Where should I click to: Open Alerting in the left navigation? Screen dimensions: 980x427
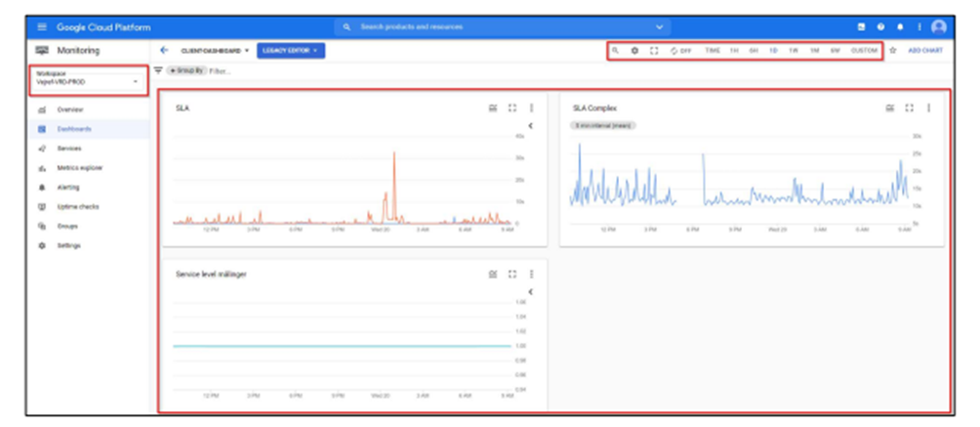click(x=69, y=188)
